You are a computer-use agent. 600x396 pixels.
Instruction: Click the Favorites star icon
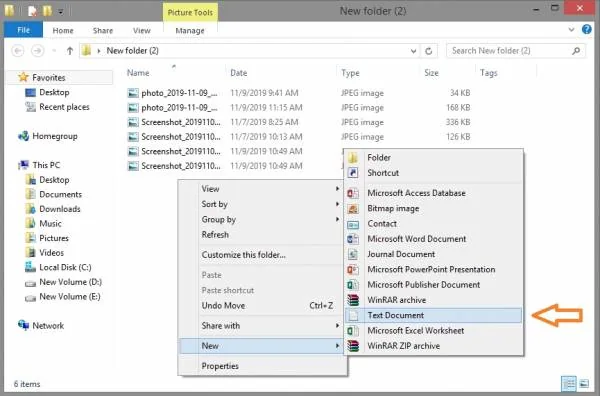pyautogui.click(x=23, y=77)
